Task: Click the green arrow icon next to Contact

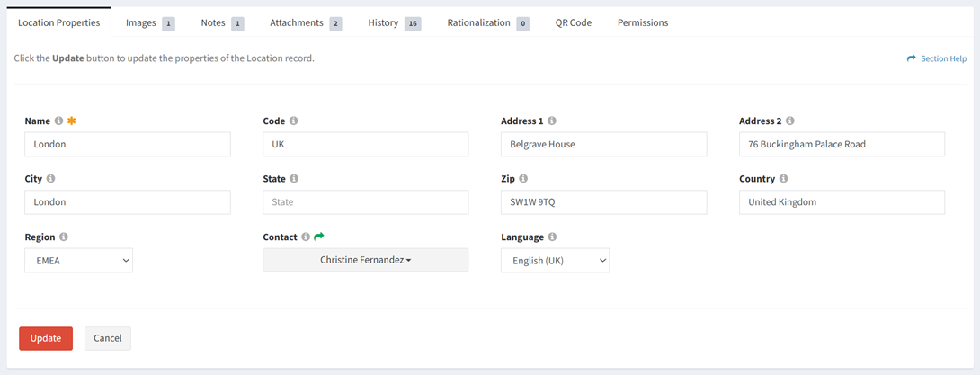Action: 319,237
